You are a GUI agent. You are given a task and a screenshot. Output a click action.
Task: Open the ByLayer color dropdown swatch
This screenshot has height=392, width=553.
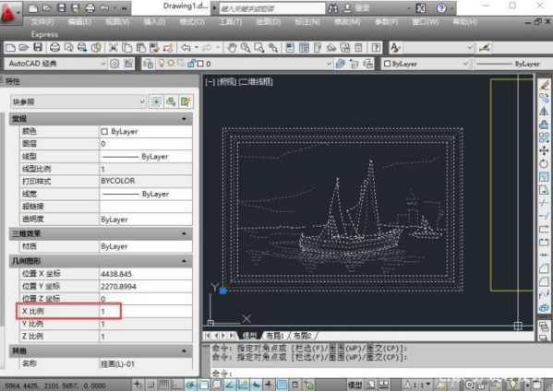click(x=426, y=64)
